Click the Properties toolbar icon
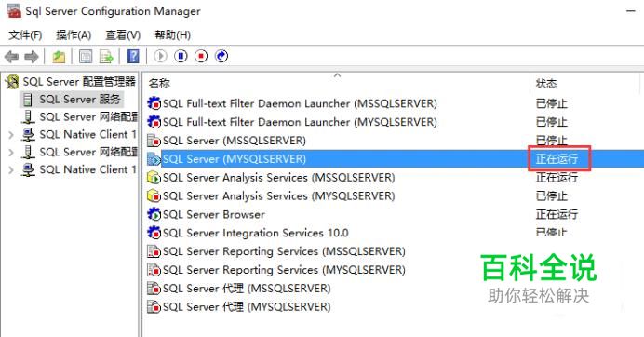The width and height of the screenshot is (644, 337). (86, 56)
